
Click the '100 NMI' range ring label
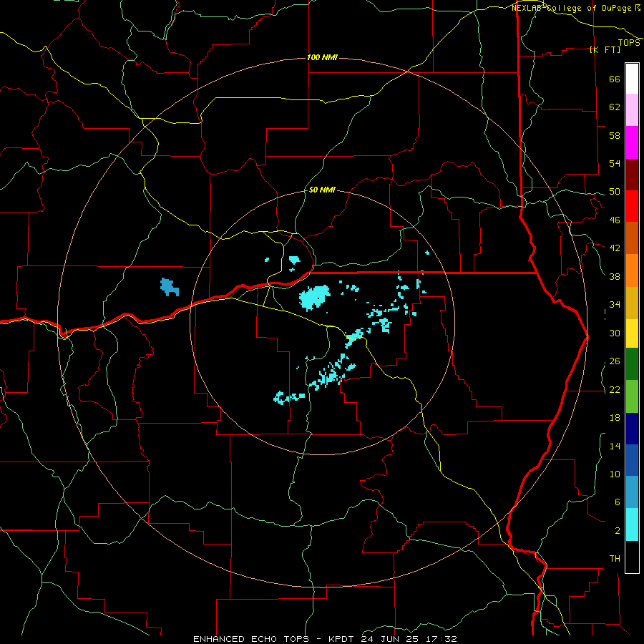coord(322,57)
